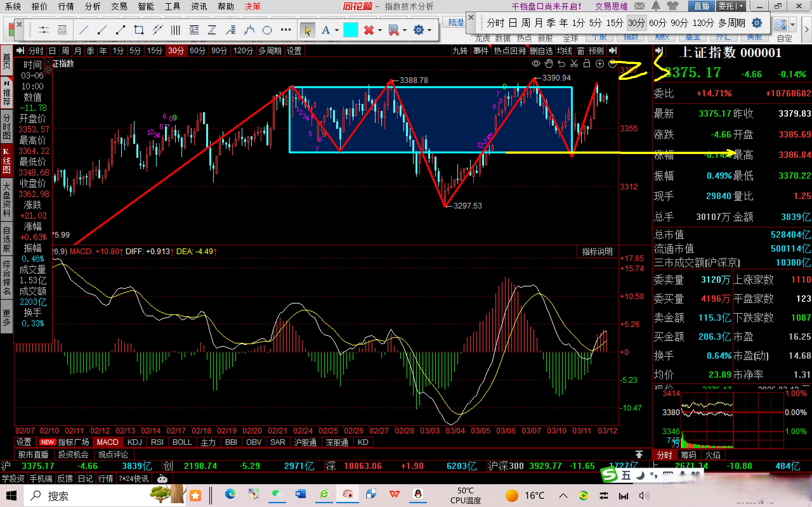
Task: Select the parallel vertical lines tool
Action: 175,30
